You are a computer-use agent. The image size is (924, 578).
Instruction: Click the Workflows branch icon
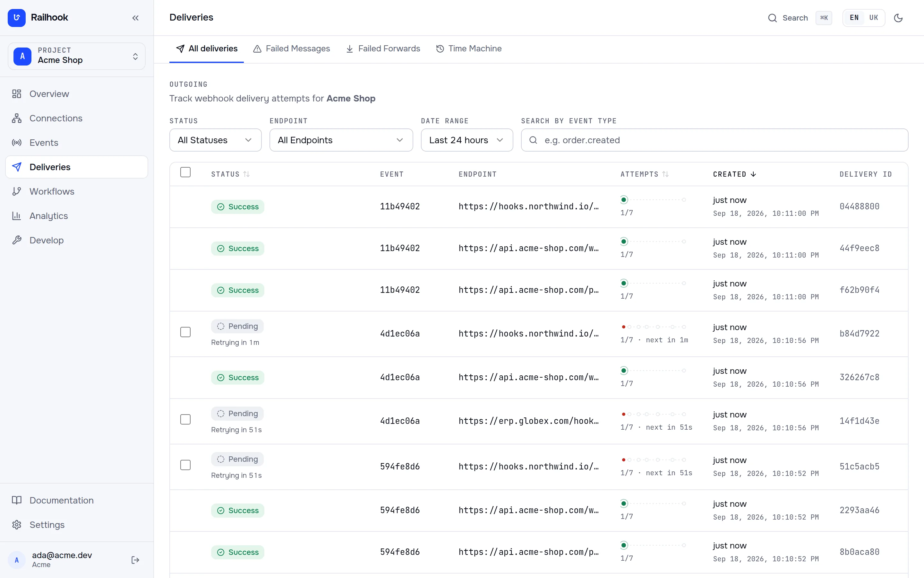[16, 191]
